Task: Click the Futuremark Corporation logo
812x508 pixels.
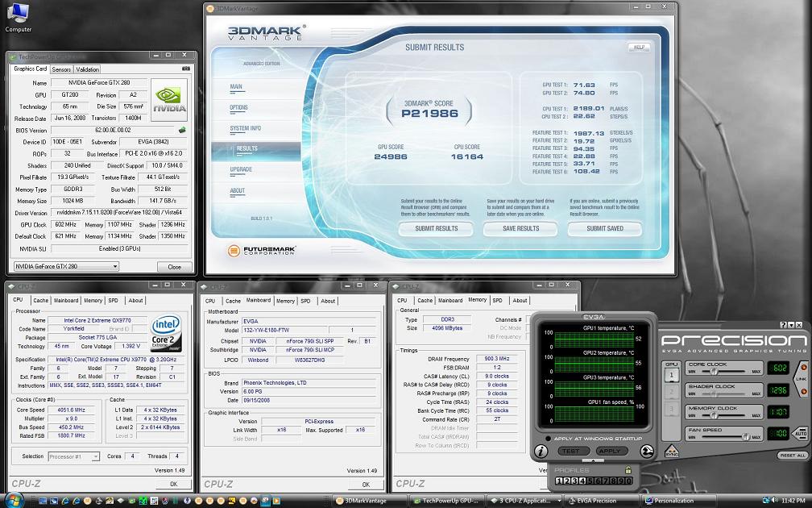Action: [262, 251]
